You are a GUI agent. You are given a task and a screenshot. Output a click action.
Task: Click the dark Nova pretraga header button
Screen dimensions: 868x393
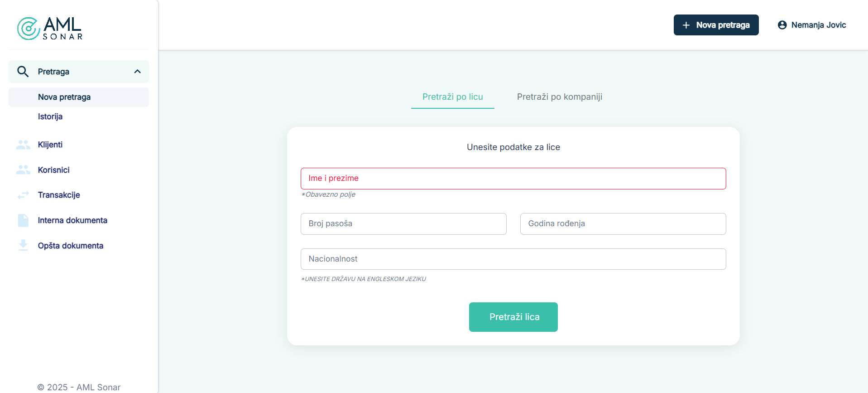(716, 25)
